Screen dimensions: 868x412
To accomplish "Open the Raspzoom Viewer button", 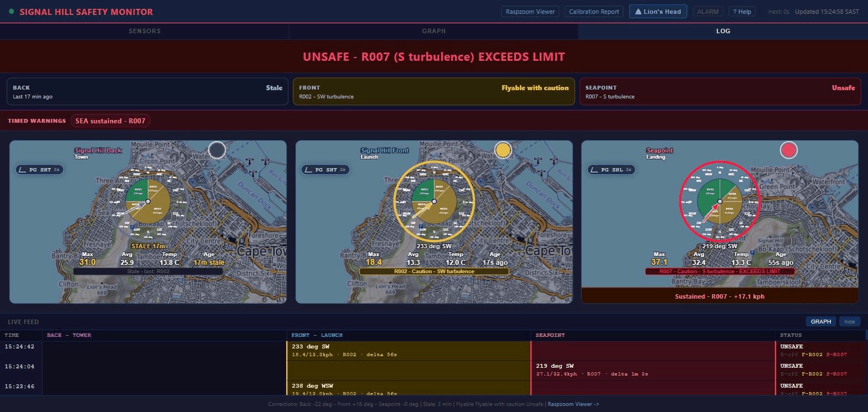I will (530, 12).
